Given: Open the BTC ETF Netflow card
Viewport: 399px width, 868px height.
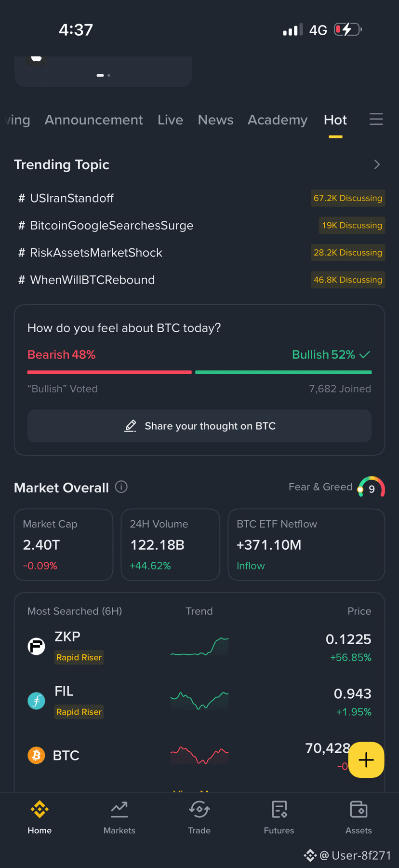Looking at the screenshot, I should (x=306, y=544).
